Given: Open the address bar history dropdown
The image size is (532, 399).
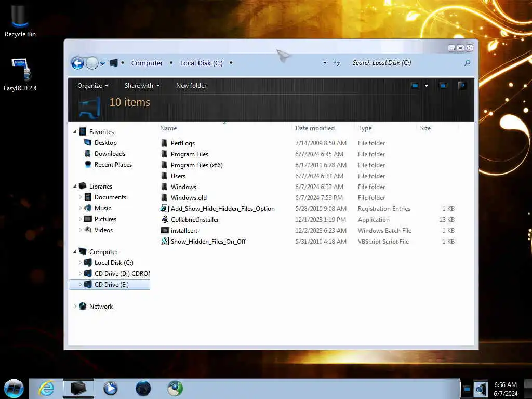Looking at the screenshot, I should pyautogui.click(x=325, y=63).
